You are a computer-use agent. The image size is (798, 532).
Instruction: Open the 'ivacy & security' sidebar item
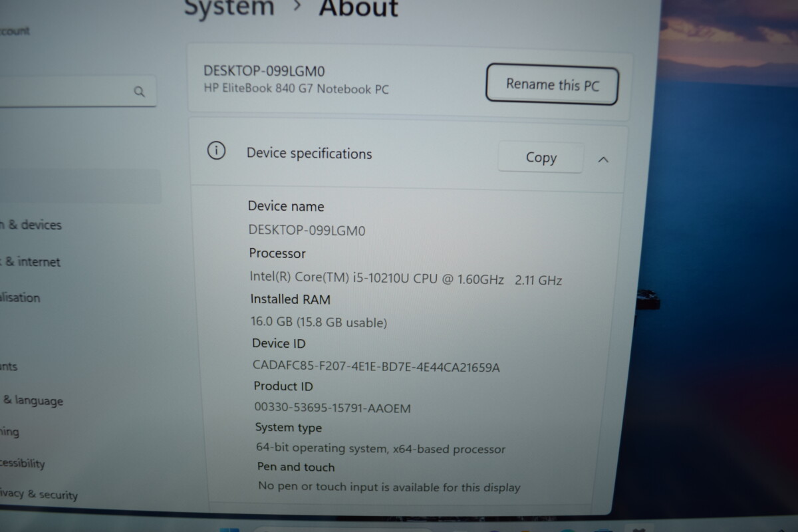(x=39, y=493)
